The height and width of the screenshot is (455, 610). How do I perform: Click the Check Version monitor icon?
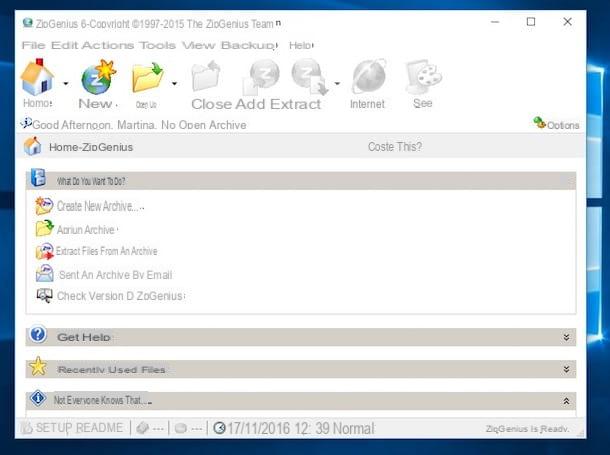tap(44, 296)
